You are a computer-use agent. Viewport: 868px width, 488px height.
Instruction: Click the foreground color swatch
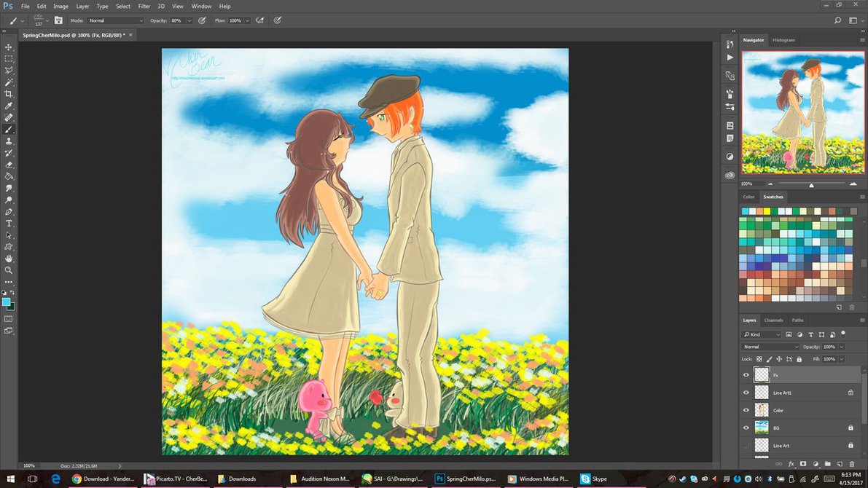(6, 302)
